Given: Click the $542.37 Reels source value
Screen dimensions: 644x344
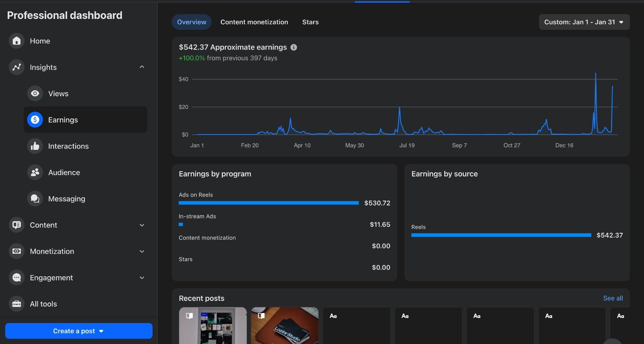Looking at the screenshot, I should (x=609, y=235).
